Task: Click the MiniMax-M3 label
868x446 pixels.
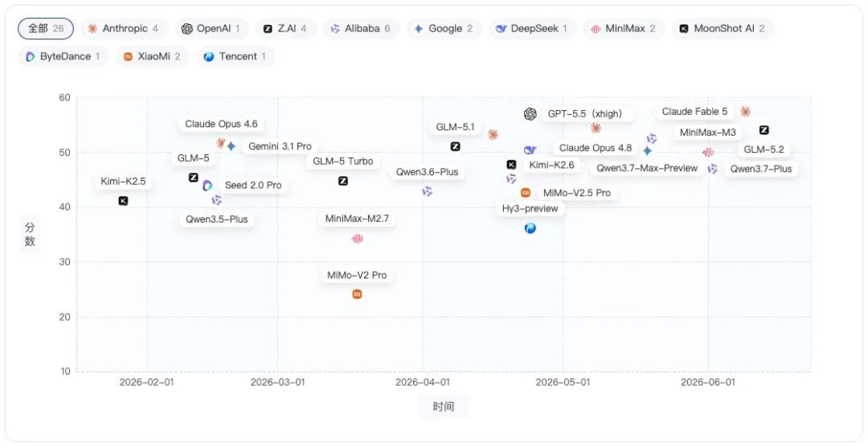Action: coord(707,133)
